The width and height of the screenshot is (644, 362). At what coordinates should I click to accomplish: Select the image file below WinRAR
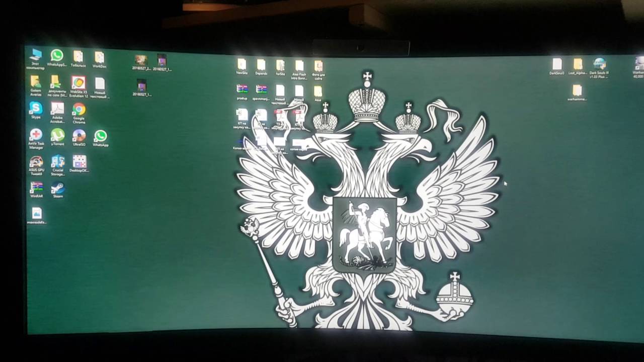coord(37,215)
